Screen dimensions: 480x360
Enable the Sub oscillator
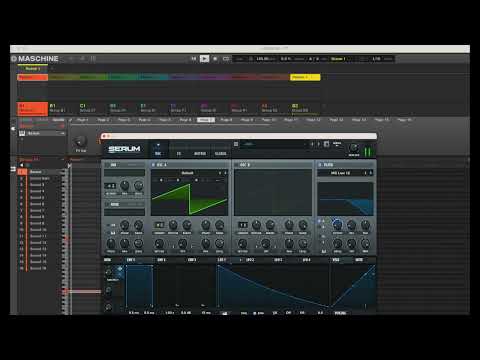click(x=108, y=165)
